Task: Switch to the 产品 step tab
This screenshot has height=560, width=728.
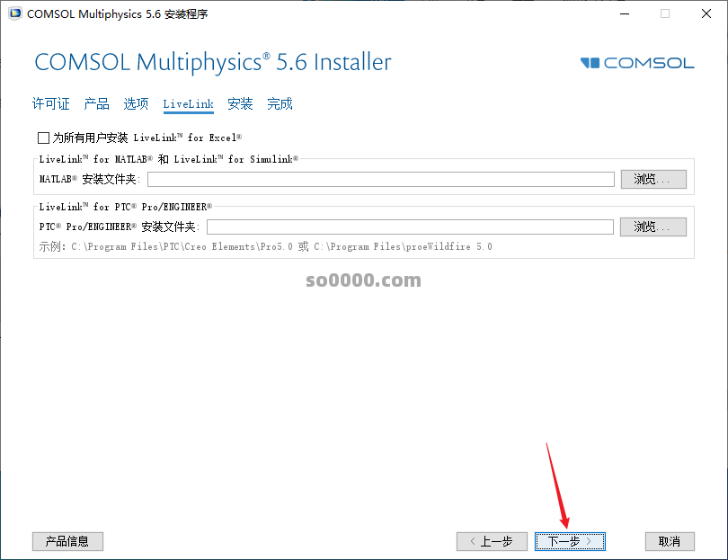Action: pos(96,104)
